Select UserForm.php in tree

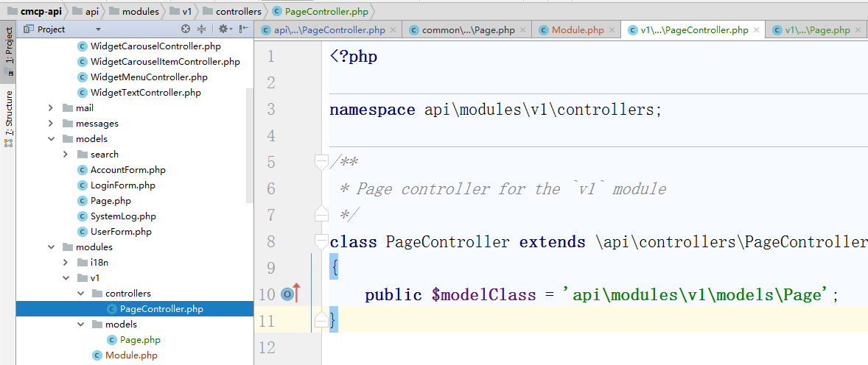tap(114, 232)
